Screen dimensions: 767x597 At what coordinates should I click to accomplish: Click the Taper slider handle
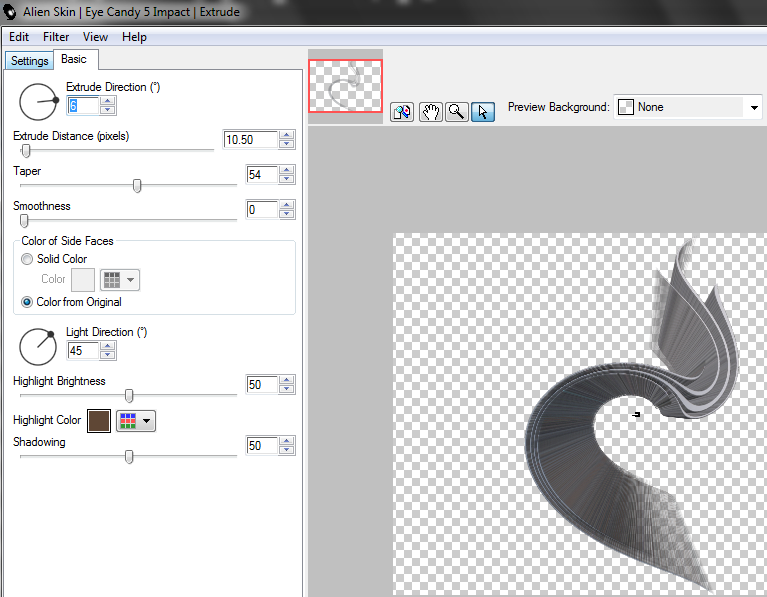pos(137,185)
